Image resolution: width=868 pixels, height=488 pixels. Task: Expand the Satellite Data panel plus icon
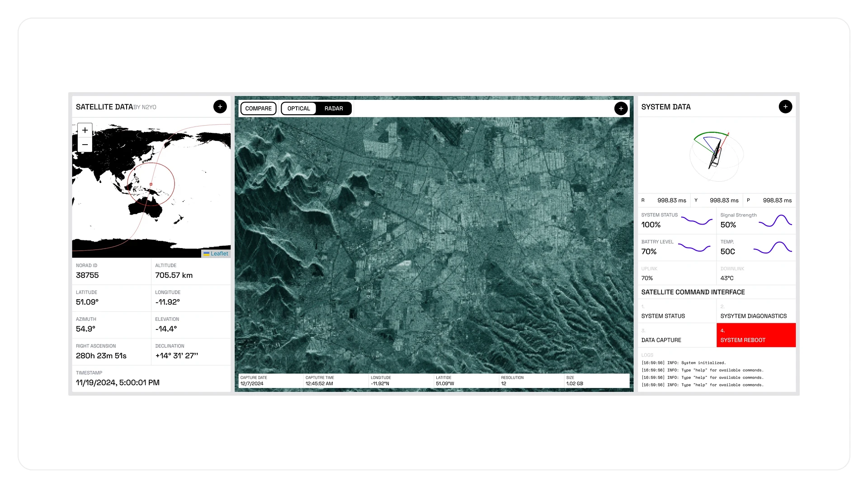(x=220, y=107)
